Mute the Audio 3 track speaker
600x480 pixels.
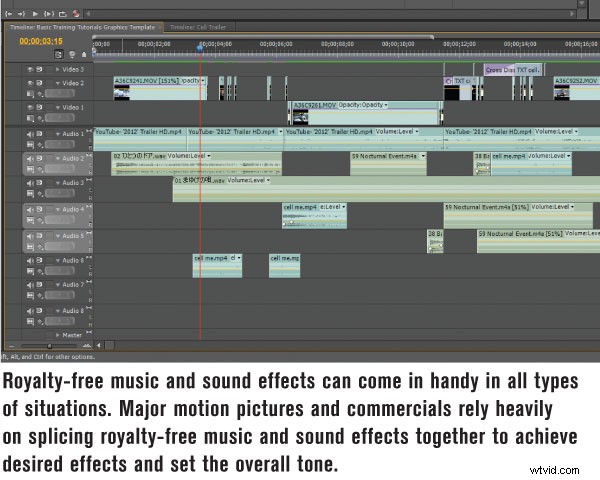point(30,183)
